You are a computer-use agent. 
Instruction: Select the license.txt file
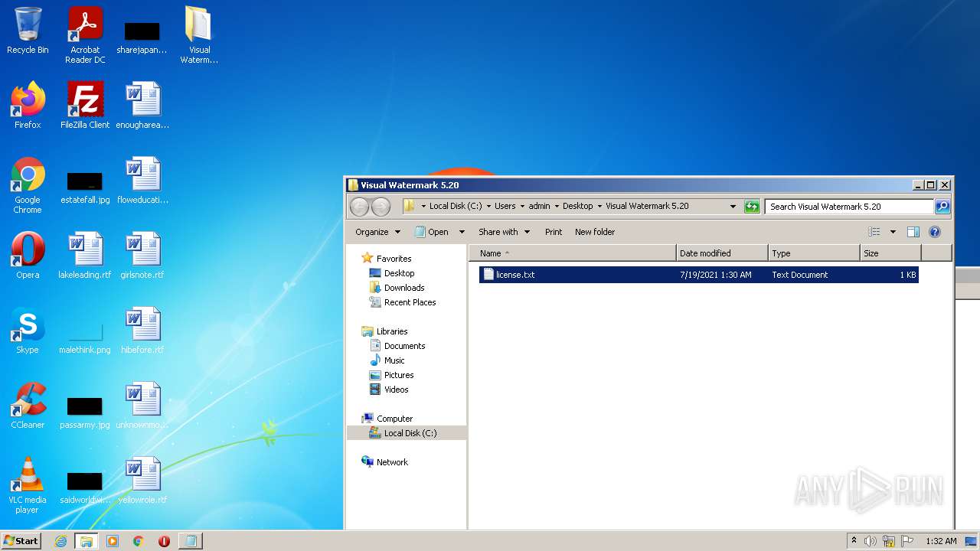click(x=698, y=275)
